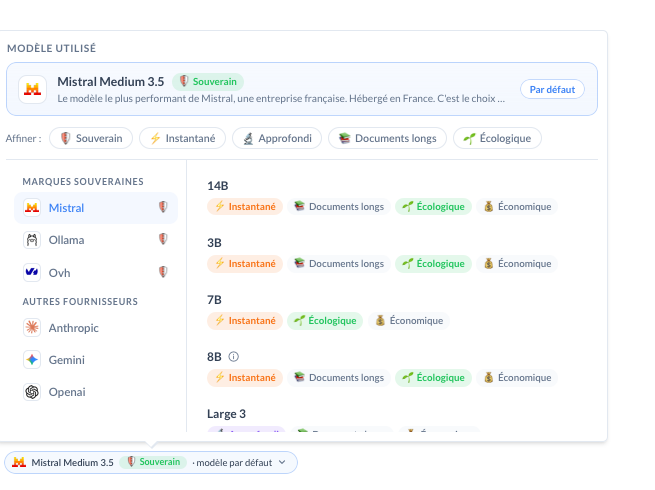Click the Mistral Medium 3.5 model card
The width and height of the screenshot is (655, 490).
click(x=302, y=89)
